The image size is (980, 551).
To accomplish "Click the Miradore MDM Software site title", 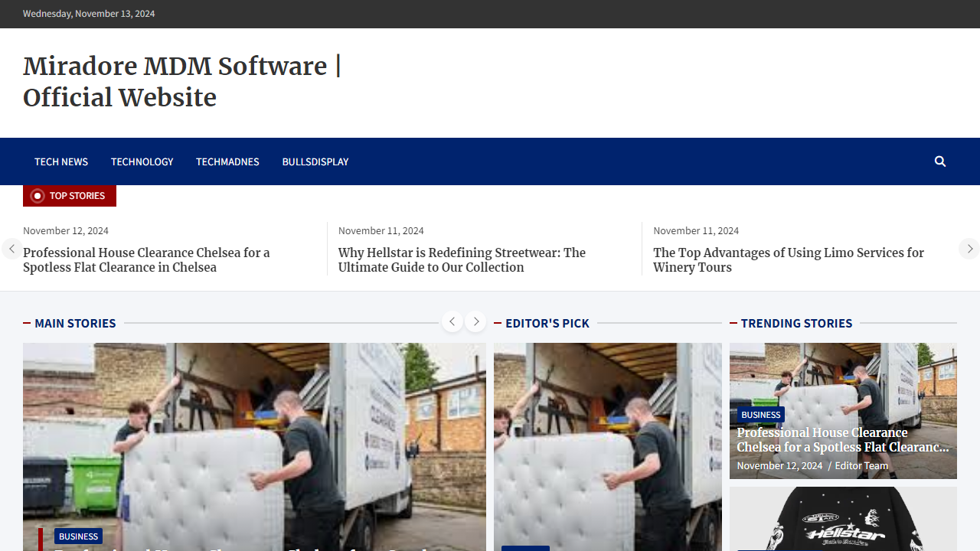I will tap(181, 81).
